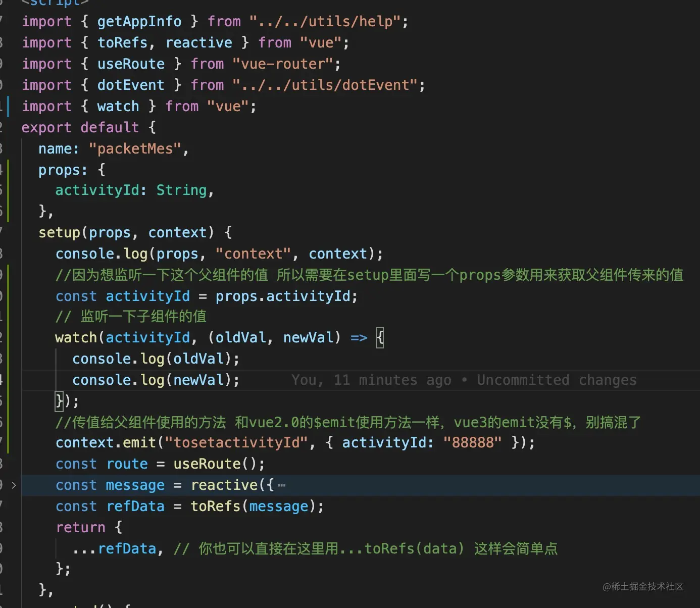Viewport: 700px width, 608px height.
Task: Click 'reactive' in the vue import line
Action: pyautogui.click(x=198, y=42)
